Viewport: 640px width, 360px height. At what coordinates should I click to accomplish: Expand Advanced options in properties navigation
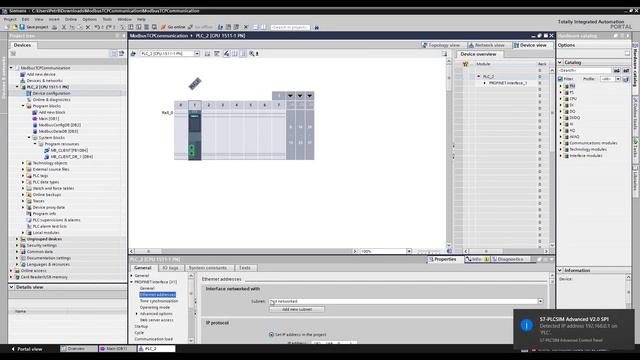[x=137, y=314]
